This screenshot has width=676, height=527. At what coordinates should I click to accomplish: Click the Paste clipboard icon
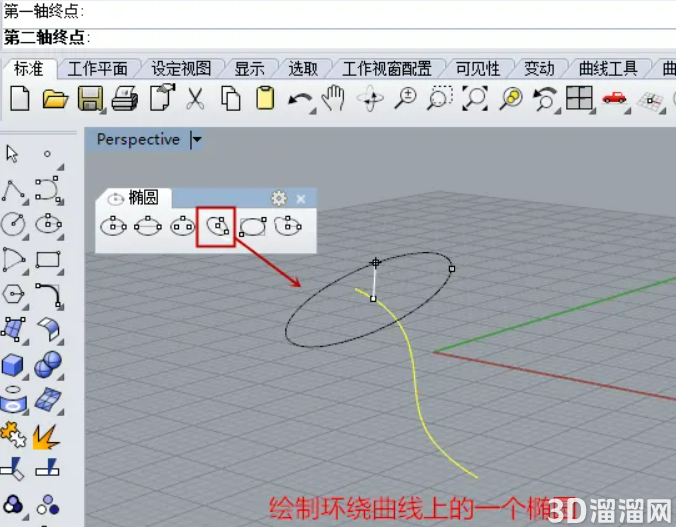(265, 98)
